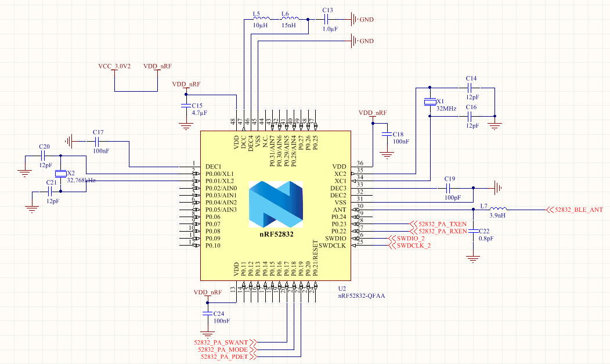Select the P0.01/XL2 pin name

click(x=220, y=181)
